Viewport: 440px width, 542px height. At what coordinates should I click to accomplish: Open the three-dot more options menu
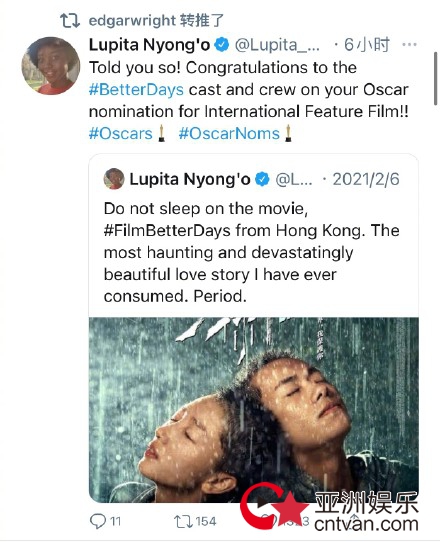(x=410, y=45)
